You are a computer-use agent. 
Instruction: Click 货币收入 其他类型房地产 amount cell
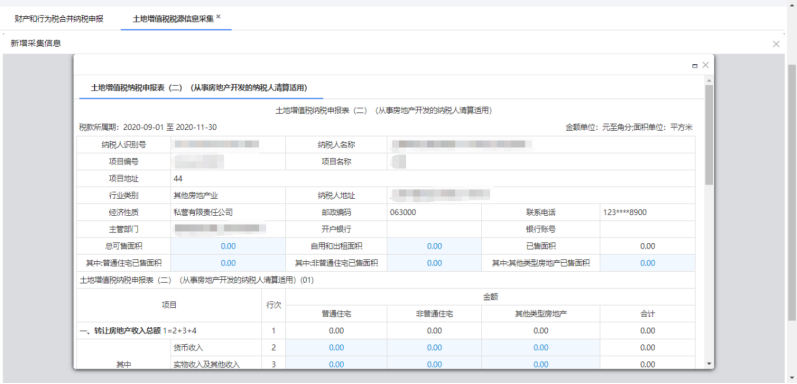[541, 348]
